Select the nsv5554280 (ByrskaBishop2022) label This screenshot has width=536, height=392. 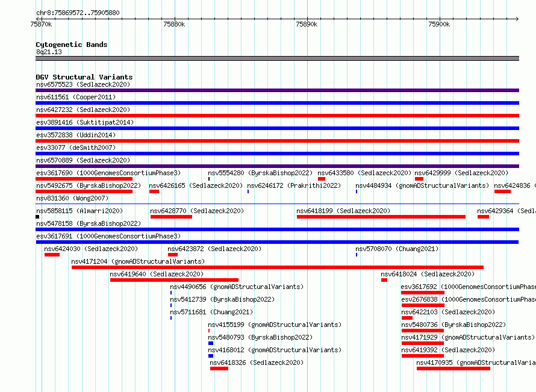260,173
